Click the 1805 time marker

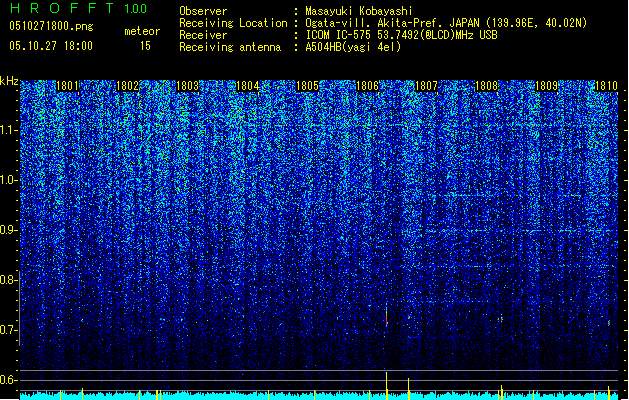tap(307, 86)
